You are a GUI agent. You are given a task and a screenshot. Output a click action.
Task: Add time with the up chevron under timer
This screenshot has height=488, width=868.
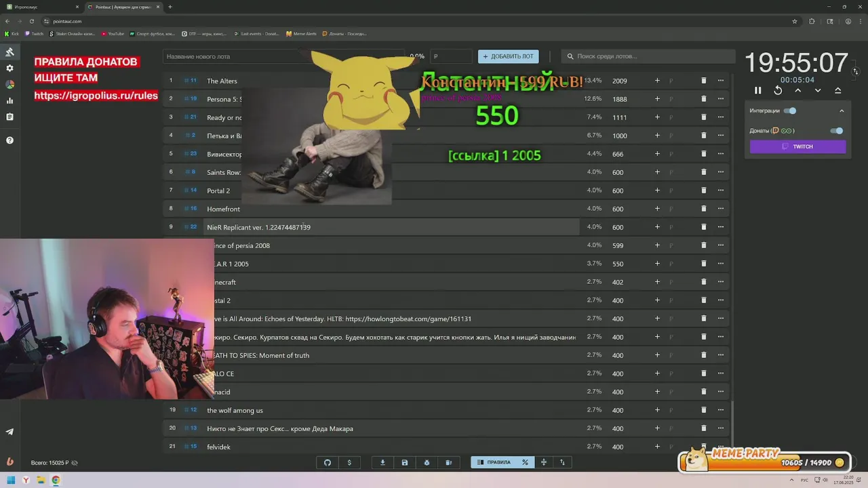pos(797,90)
